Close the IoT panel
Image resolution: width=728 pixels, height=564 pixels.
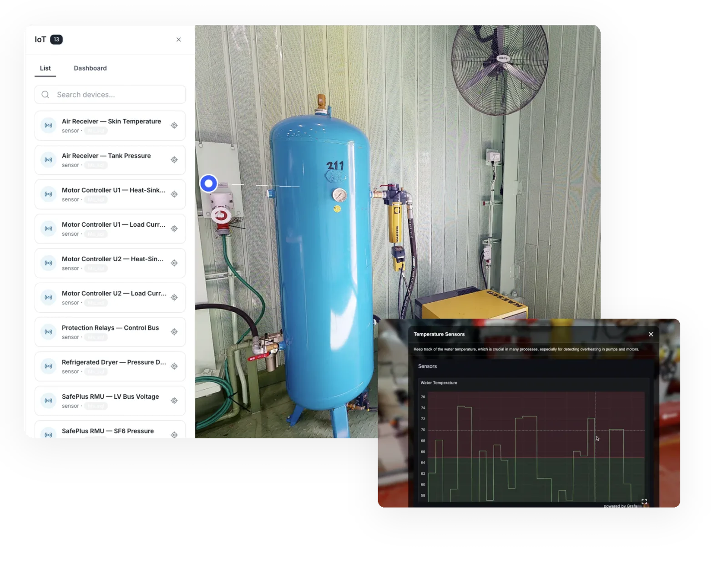point(179,40)
